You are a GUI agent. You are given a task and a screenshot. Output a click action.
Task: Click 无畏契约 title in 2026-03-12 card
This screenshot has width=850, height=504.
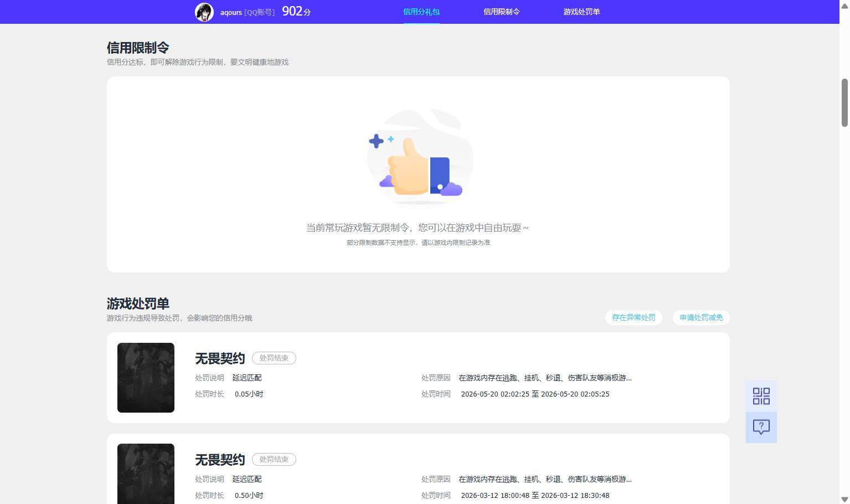tap(220, 460)
